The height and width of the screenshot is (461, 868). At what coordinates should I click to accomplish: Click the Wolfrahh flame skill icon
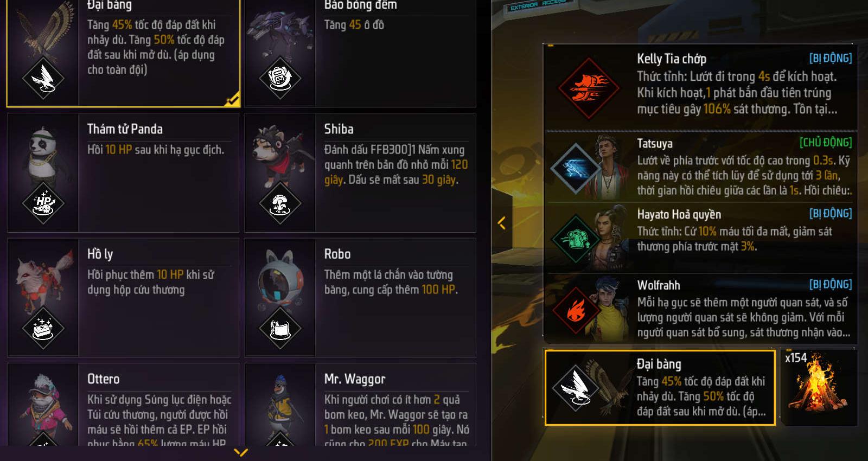click(576, 310)
